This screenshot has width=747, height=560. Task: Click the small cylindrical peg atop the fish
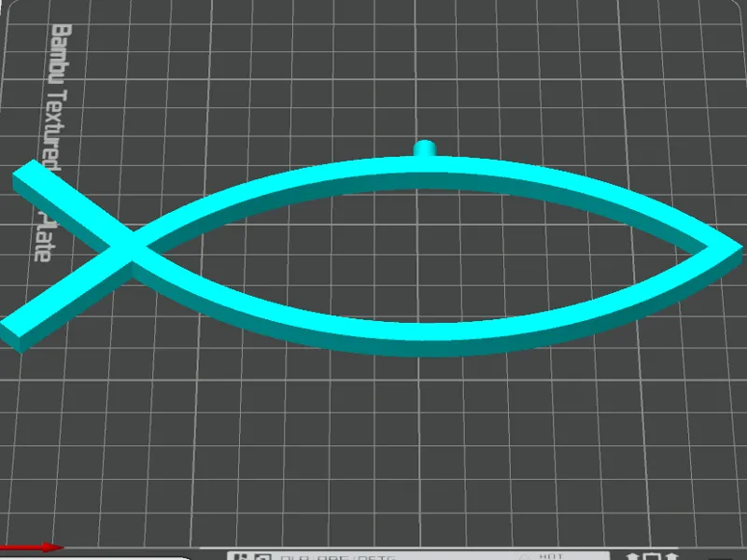click(425, 148)
